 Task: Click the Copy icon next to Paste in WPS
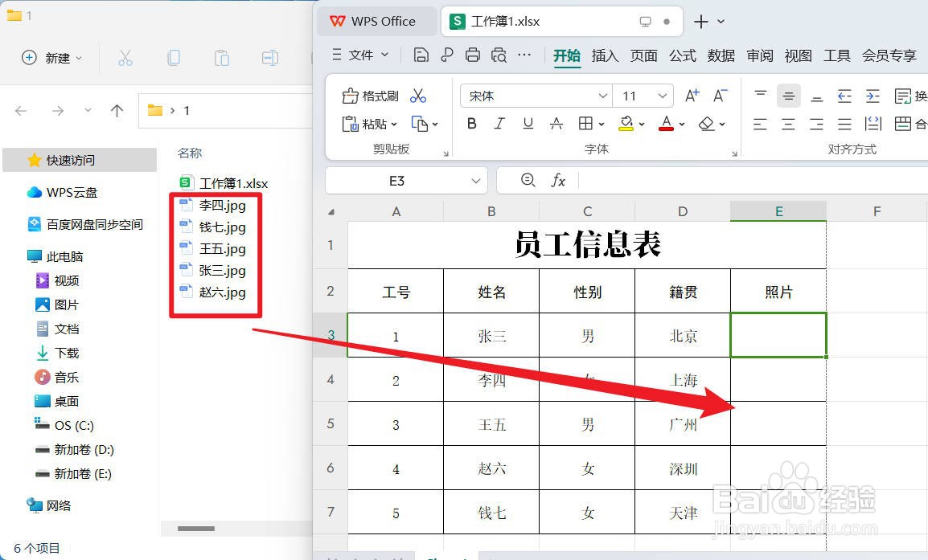tap(419, 124)
